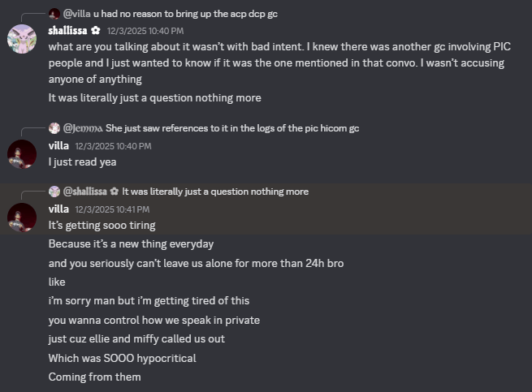Open the @shallissa mention in the reply preview
The width and height of the screenshot is (532, 392).
coord(84,192)
